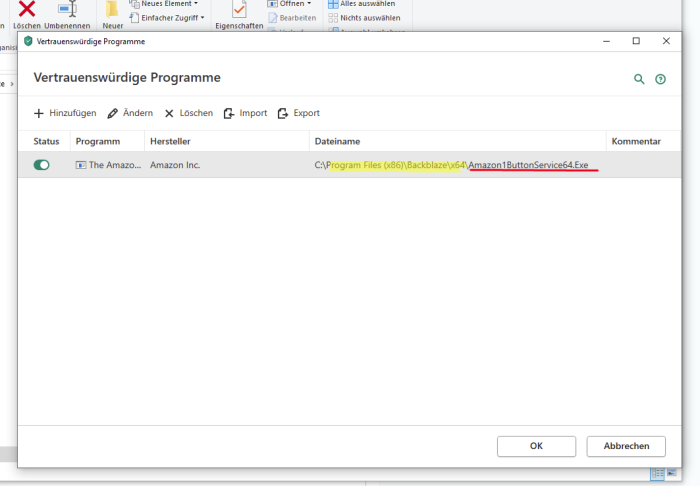The height and width of the screenshot is (486, 700).
Task: Toggle status switch for Amazon program
Action: 42,165
